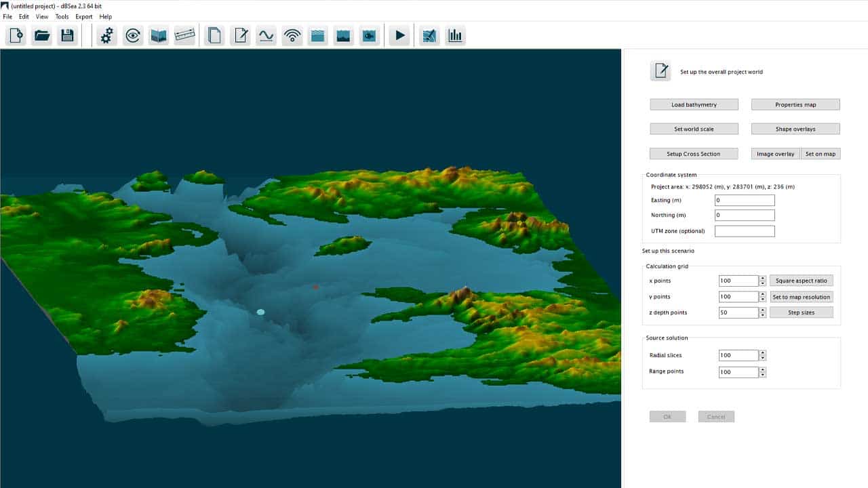Open a project with the folder icon

click(42, 36)
